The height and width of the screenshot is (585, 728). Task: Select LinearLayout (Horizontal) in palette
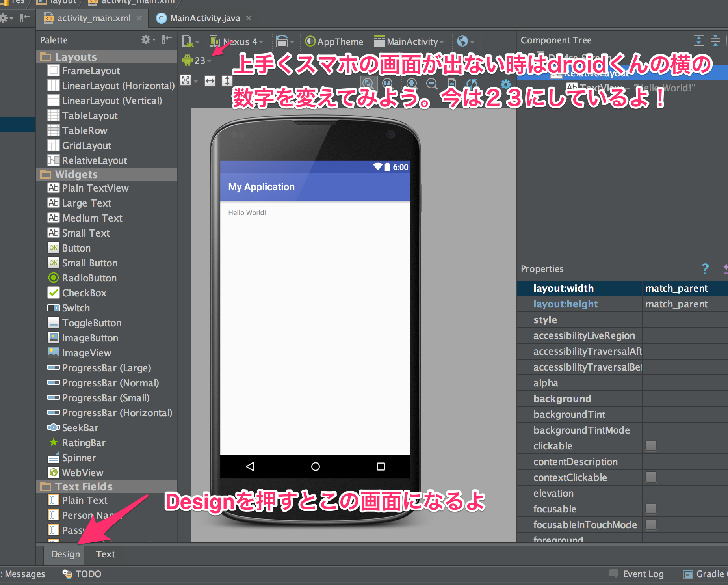pyautogui.click(x=111, y=86)
